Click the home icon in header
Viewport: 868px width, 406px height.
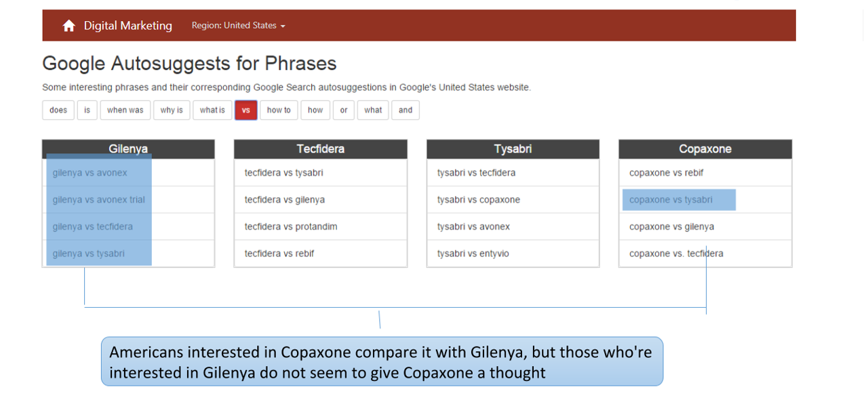[x=68, y=26]
